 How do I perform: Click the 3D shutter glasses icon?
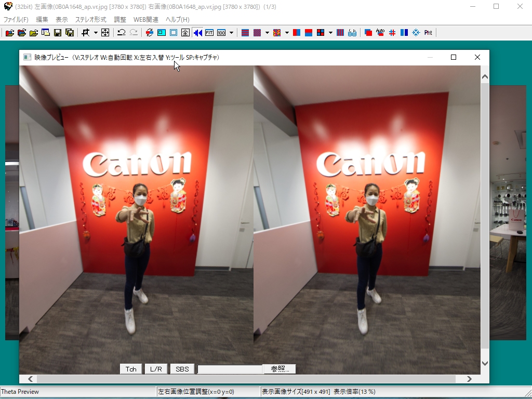352,33
